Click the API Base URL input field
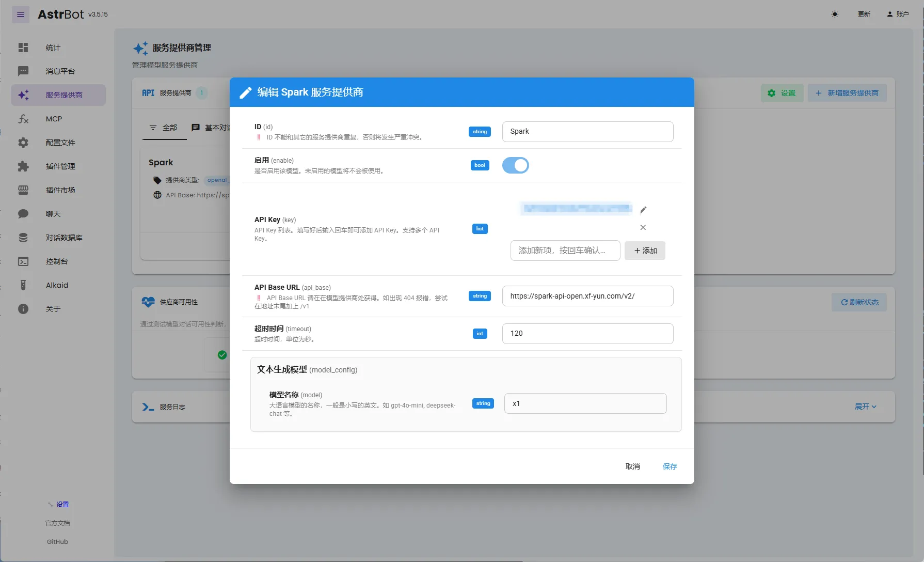Screen dimensions: 924x562 pos(587,296)
